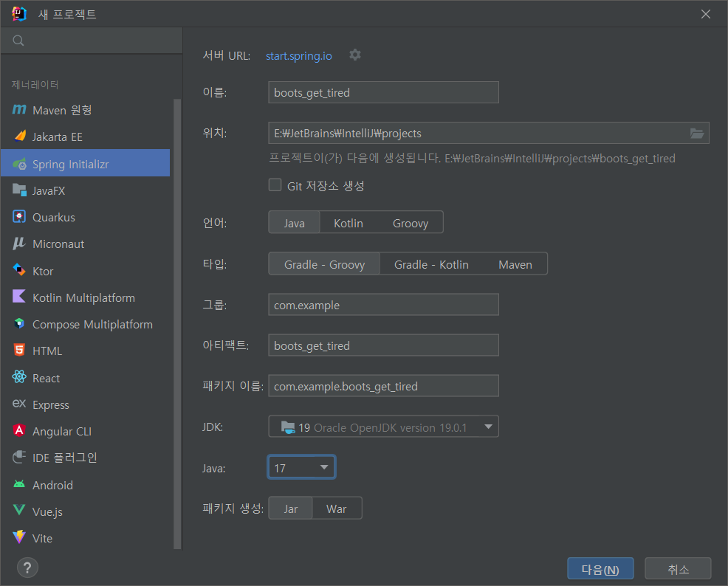Click the Micronaut mu icon
The width and height of the screenshot is (728, 586).
(x=19, y=243)
